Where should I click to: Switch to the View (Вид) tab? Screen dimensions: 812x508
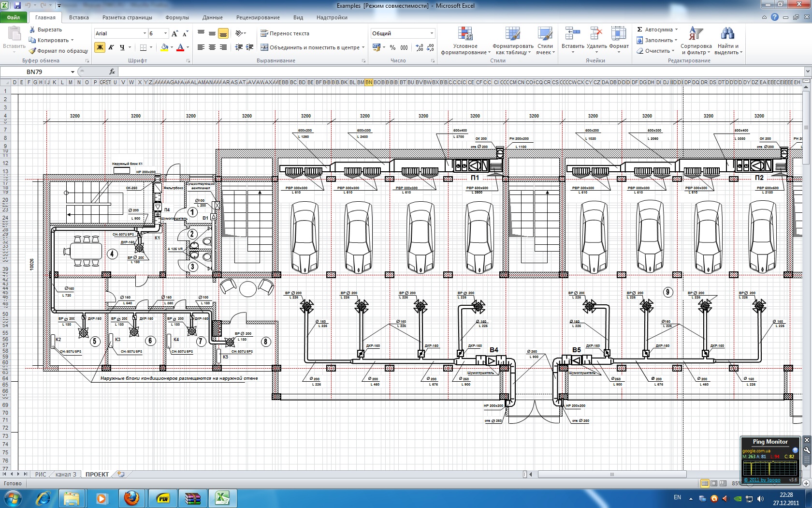tap(298, 17)
